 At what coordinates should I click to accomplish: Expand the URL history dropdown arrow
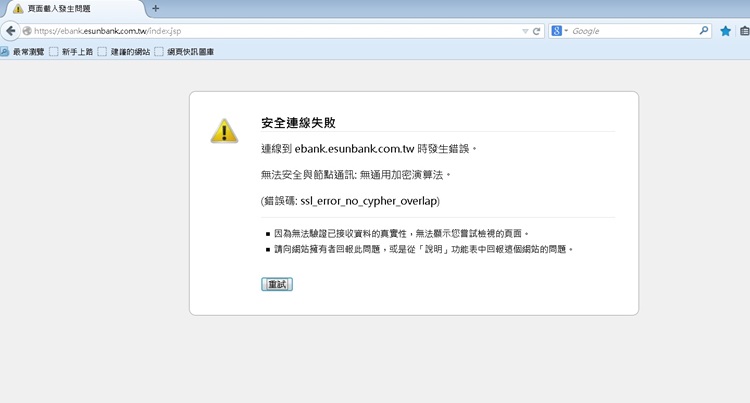click(525, 31)
